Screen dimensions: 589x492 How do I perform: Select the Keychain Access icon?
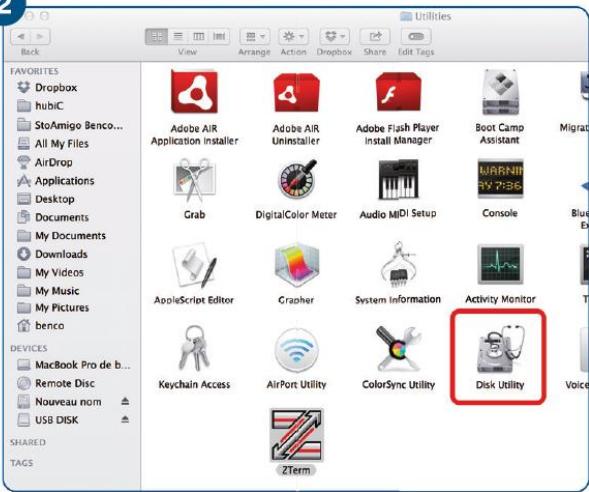[194, 349]
